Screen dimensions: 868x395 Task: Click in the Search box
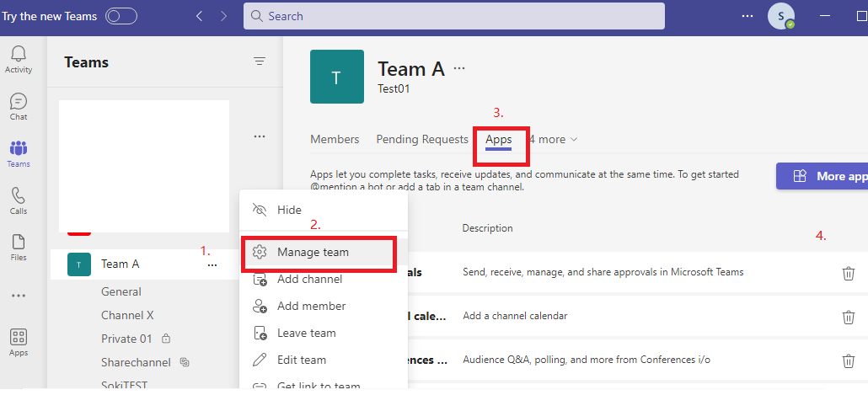[x=454, y=16]
